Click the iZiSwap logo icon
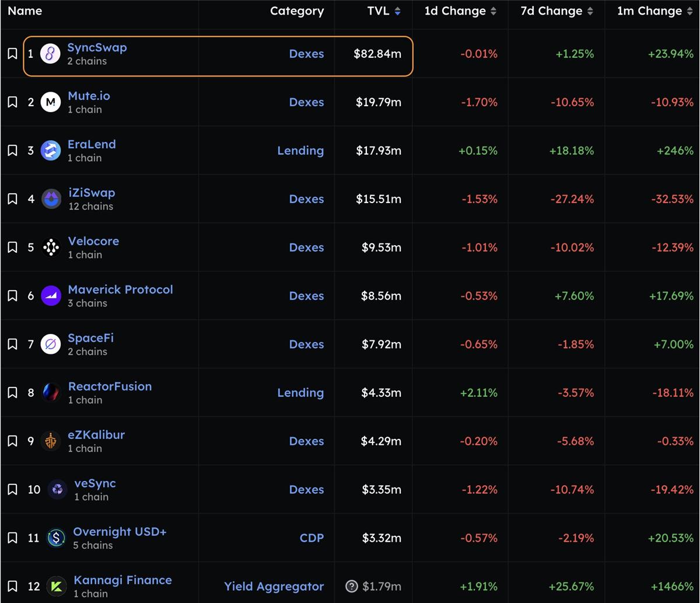This screenshot has height=603, width=700. click(x=51, y=199)
